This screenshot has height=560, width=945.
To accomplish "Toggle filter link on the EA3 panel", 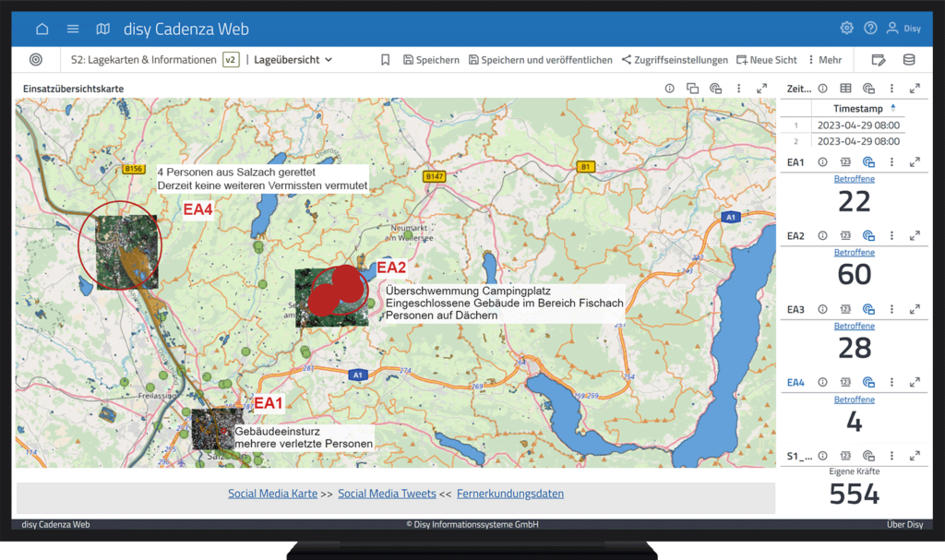I will [868, 309].
